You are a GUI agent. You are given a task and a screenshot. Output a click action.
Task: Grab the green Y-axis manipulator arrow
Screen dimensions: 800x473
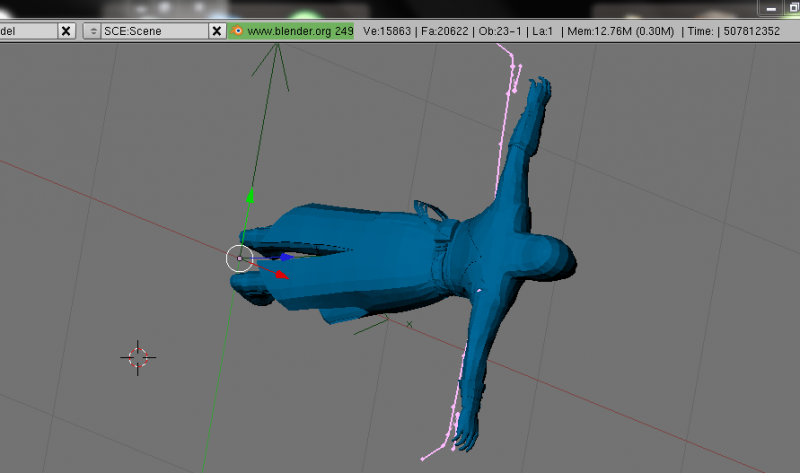coord(250,196)
